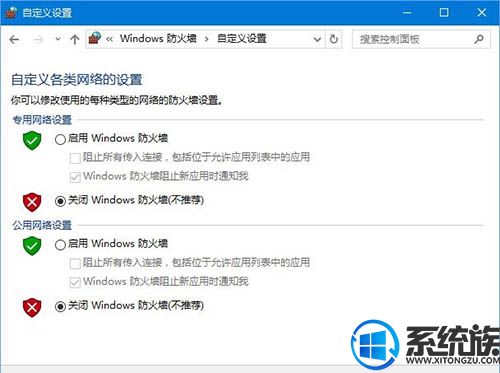Click the red shield in 专用网络设置
Screen dimensions: 500x373
[32, 202]
